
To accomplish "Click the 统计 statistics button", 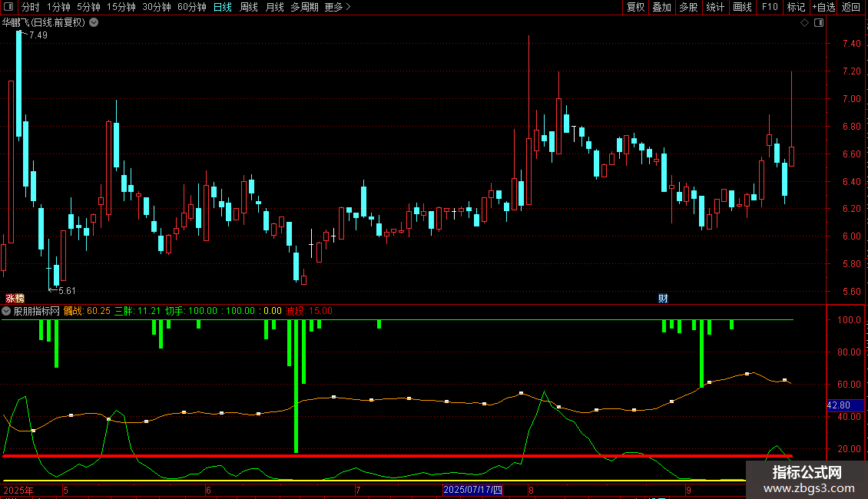I will tap(715, 7).
